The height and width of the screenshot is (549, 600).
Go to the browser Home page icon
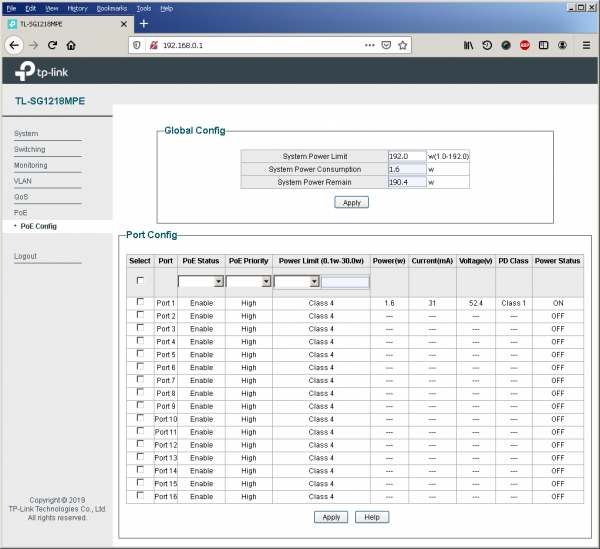click(72, 45)
